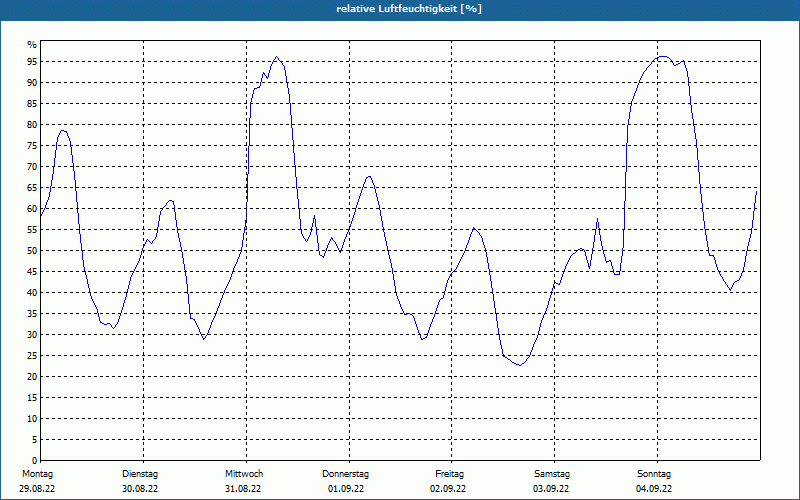Screen dimensions: 800x500
Task: Click the 'Sonntag' day label
Action: point(654,474)
